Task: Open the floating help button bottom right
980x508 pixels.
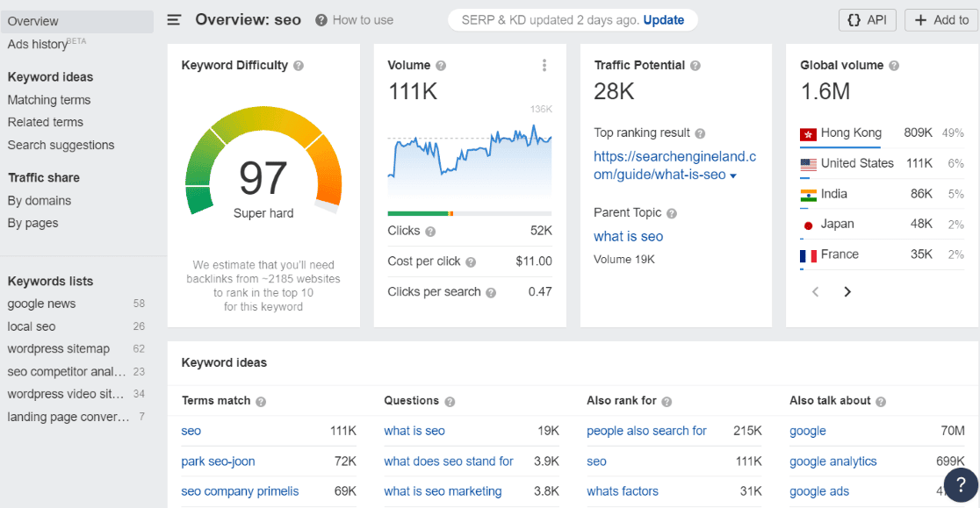Action: [959, 484]
